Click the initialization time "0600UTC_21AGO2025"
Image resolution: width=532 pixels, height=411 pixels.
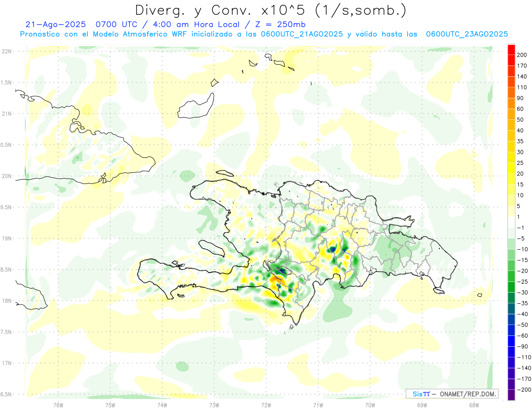(301, 34)
